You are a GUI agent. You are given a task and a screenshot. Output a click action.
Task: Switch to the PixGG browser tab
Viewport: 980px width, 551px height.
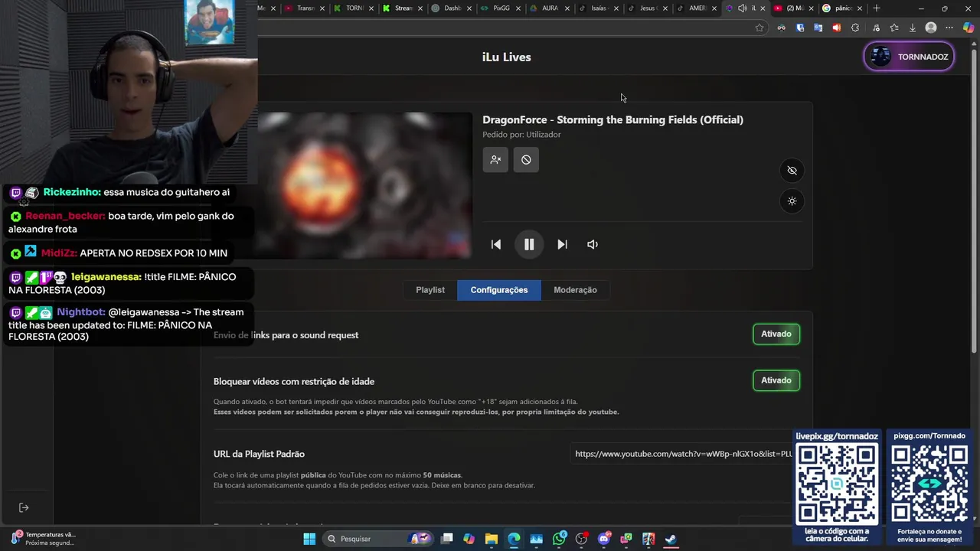[501, 8]
